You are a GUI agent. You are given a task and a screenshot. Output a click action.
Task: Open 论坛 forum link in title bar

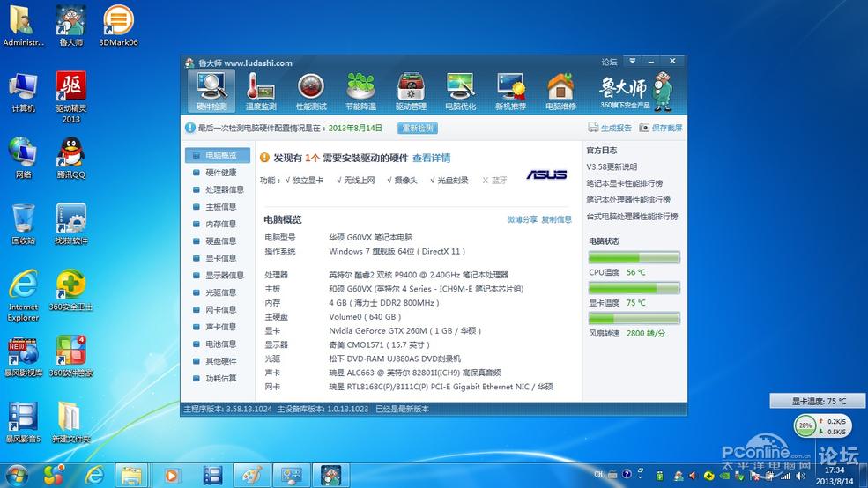(609, 62)
